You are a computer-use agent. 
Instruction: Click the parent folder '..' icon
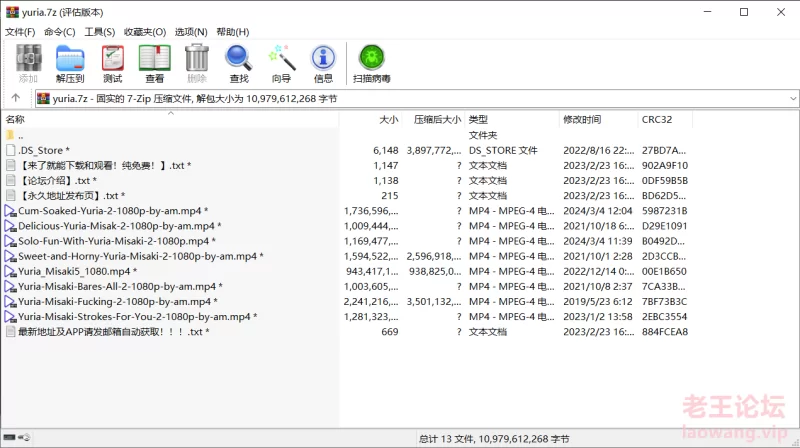click(x=10, y=135)
